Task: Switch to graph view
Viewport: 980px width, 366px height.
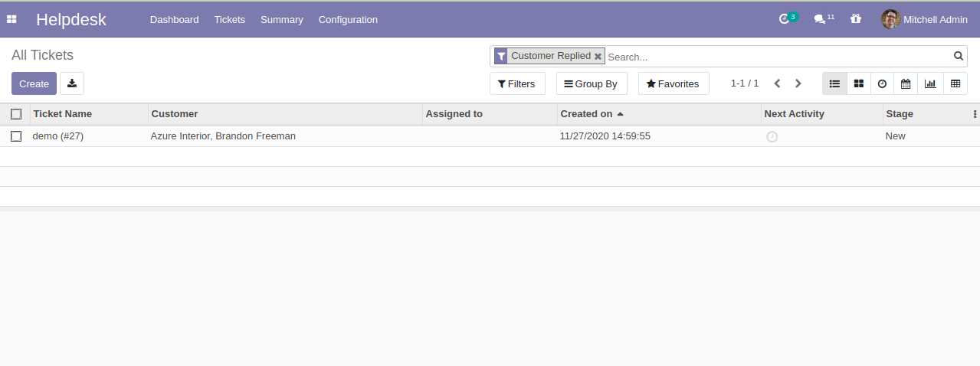Action: (x=930, y=83)
